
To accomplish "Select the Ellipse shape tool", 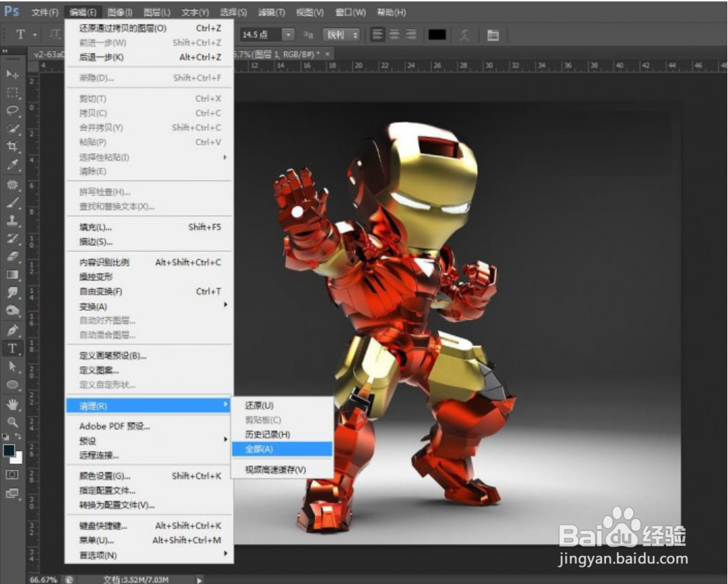I will pos(12,384).
